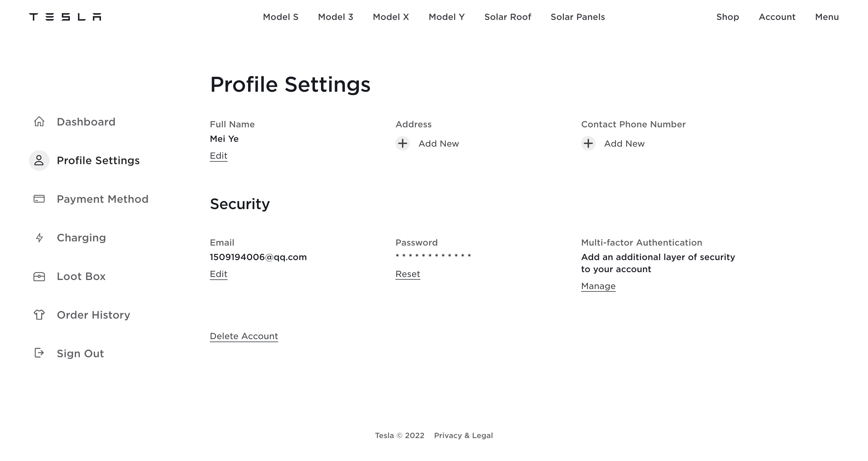This screenshot has height=461, width=868.
Task: Click the Charging lightning bolt icon
Action: (x=39, y=238)
